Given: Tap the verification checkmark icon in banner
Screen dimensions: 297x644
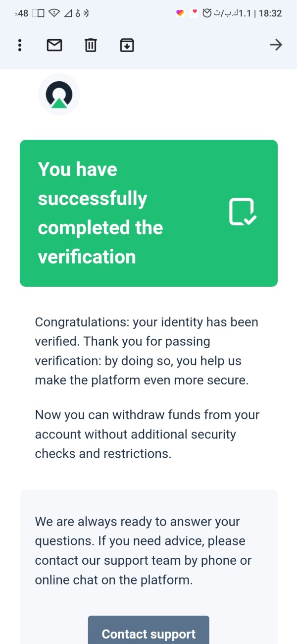Looking at the screenshot, I should 243,212.
